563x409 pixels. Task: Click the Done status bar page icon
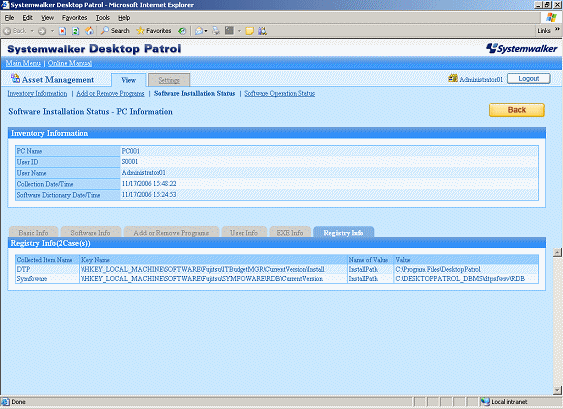(x=5, y=402)
